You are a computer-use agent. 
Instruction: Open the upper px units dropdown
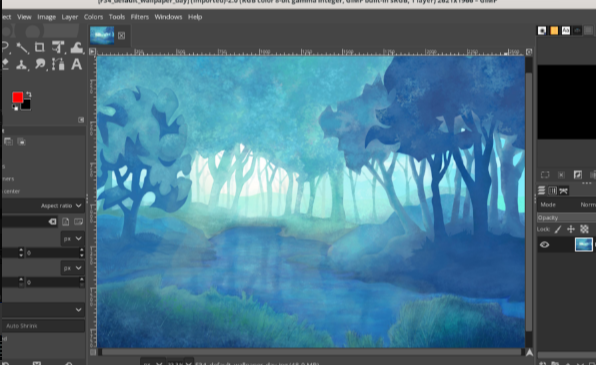pos(73,238)
